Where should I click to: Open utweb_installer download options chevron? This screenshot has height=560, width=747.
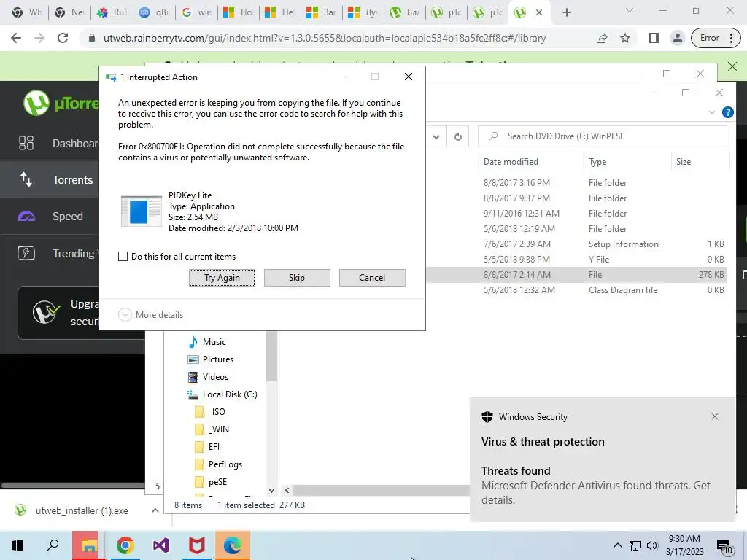155,510
